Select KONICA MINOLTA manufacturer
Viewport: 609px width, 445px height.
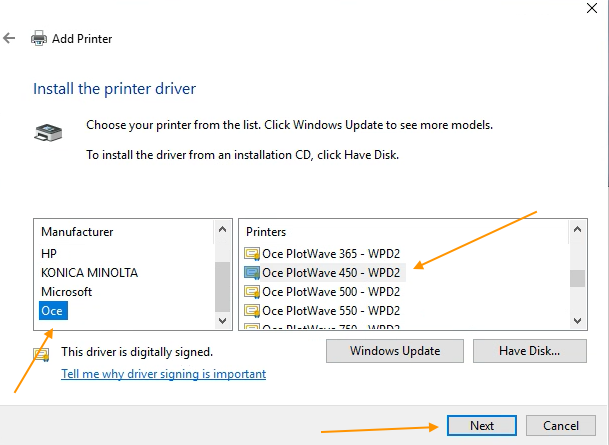click(x=89, y=273)
